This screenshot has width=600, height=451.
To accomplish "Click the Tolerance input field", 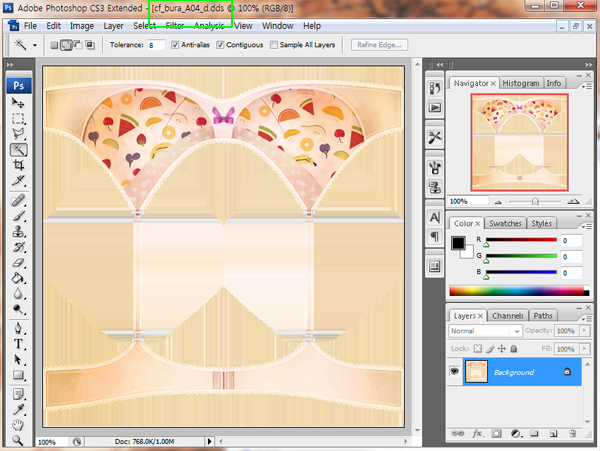I will [x=156, y=45].
